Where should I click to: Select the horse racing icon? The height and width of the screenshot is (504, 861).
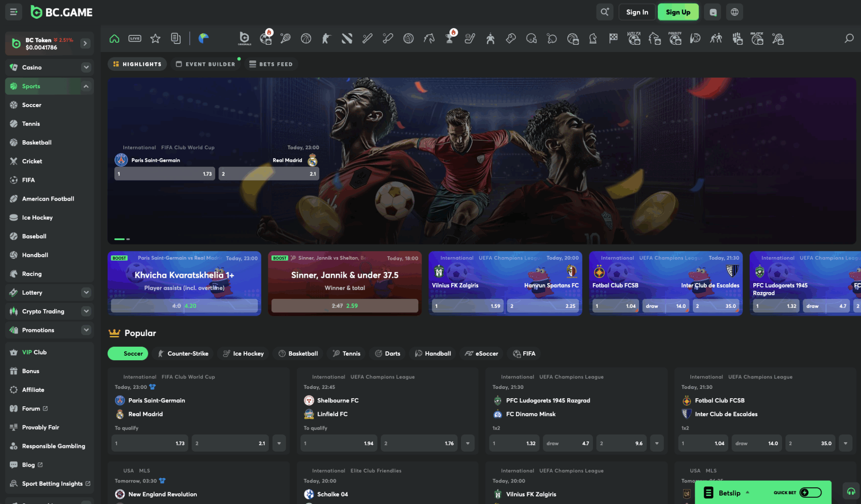click(429, 39)
